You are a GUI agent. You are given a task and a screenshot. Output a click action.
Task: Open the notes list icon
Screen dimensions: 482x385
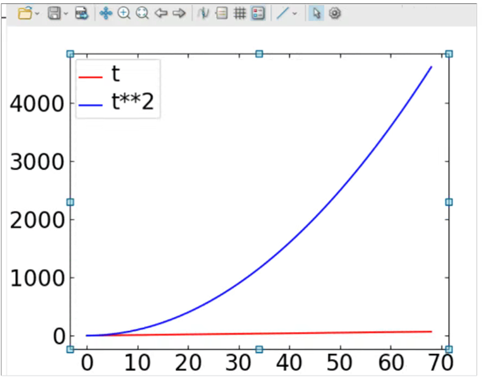coord(222,13)
